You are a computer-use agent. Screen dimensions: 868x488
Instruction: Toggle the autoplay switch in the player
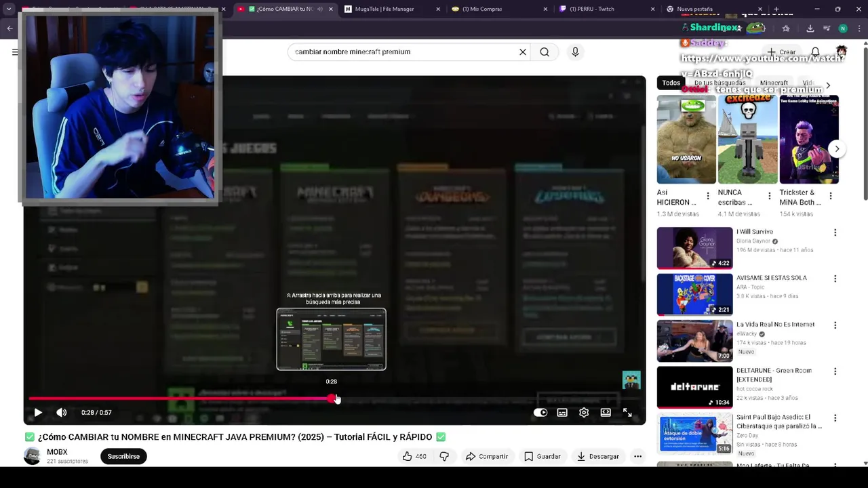click(540, 412)
